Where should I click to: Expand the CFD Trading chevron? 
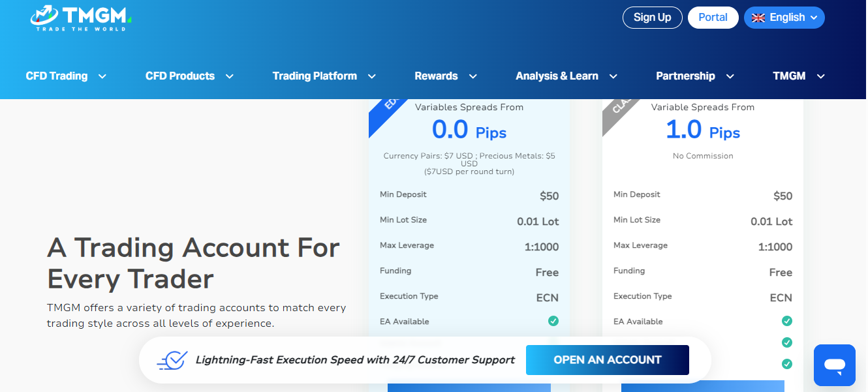click(x=102, y=76)
